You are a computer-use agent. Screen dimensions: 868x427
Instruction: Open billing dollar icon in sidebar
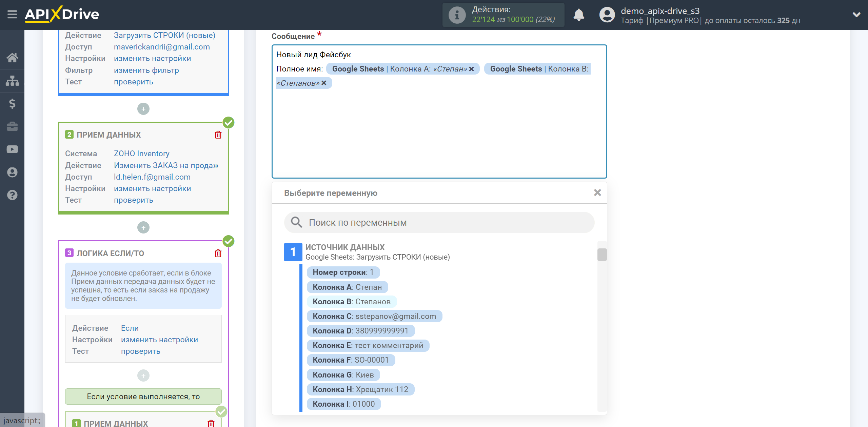[x=12, y=103]
